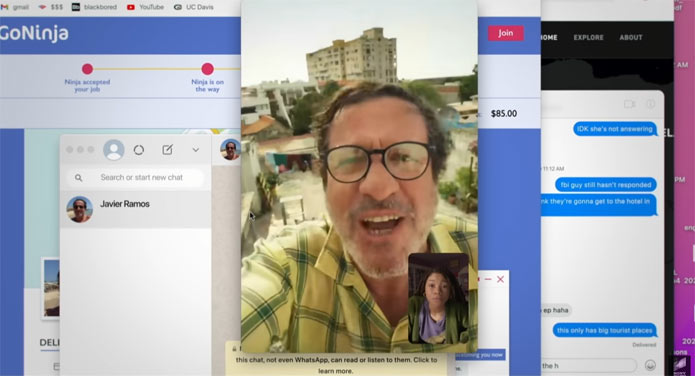Open the YouTube bookmark
Viewport: 695px width, 376px height.
[145, 7]
